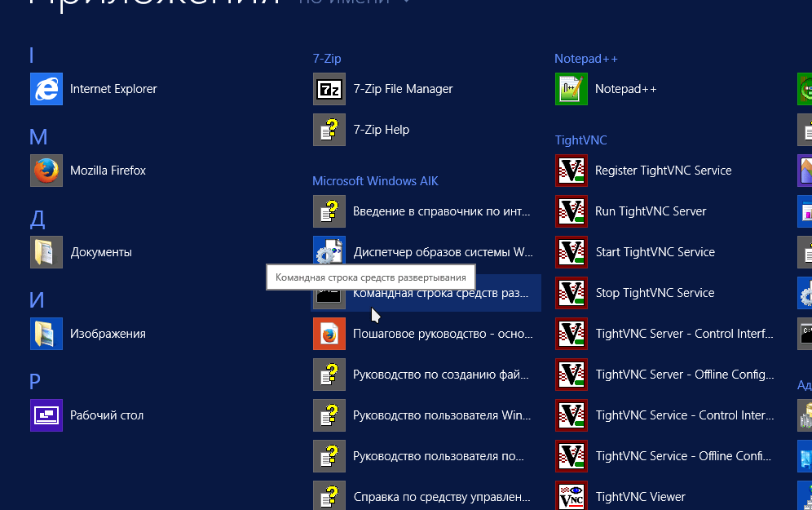Launch the Notepad++ icon
The image size is (812, 510).
tap(571, 89)
